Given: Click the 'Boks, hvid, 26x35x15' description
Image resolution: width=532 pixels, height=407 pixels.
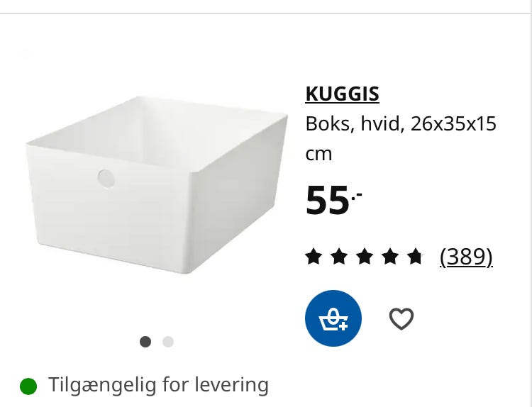Looking at the screenshot, I should (x=401, y=124).
